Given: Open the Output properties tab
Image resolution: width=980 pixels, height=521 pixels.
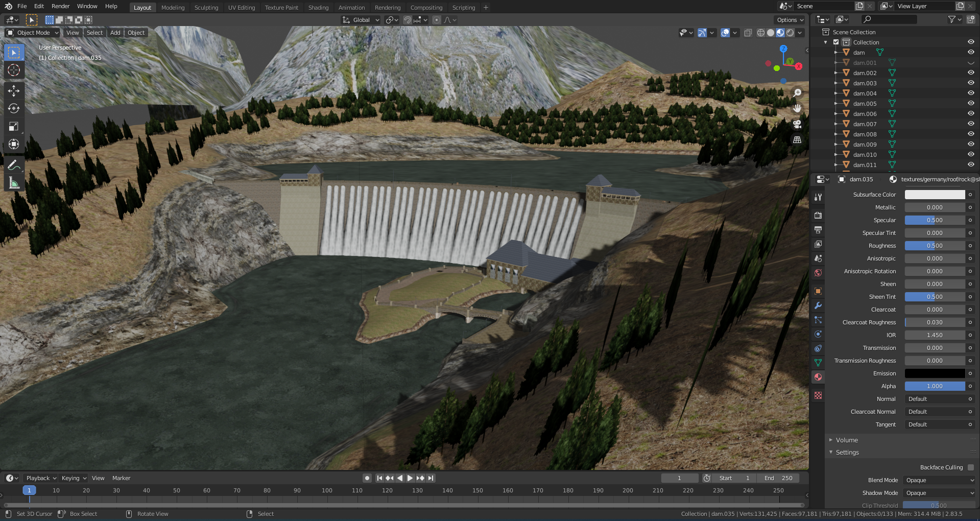Looking at the screenshot, I should (818, 230).
